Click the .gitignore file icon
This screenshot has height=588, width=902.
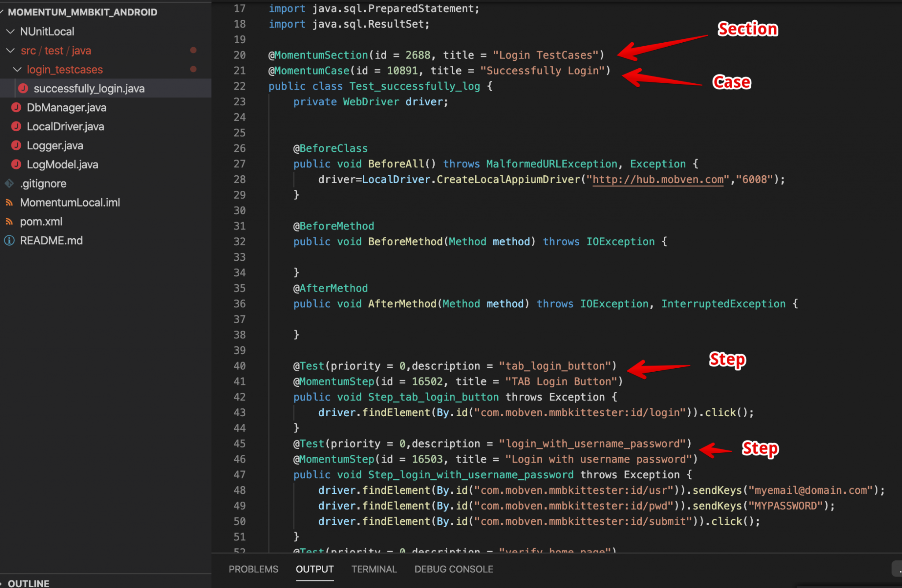coord(10,183)
